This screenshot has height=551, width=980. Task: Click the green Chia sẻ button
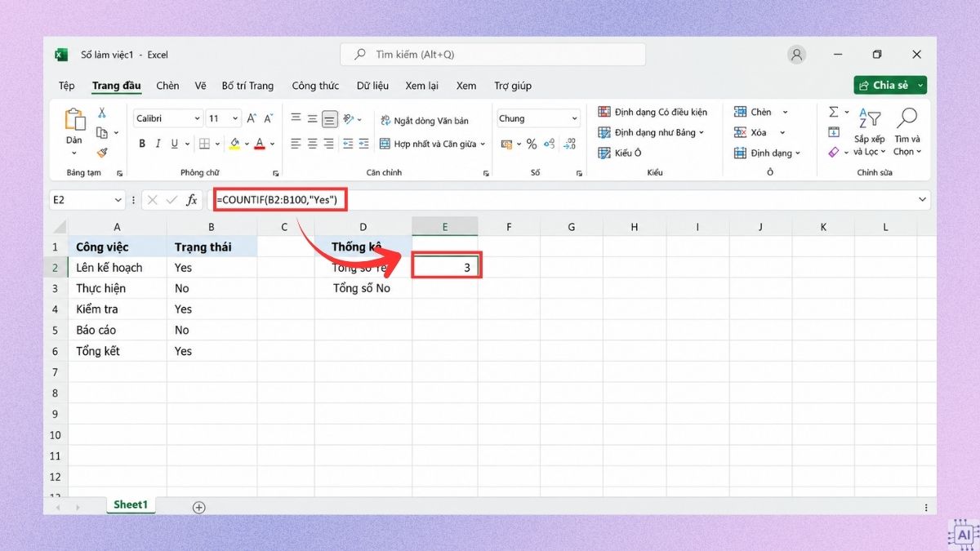tap(890, 85)
